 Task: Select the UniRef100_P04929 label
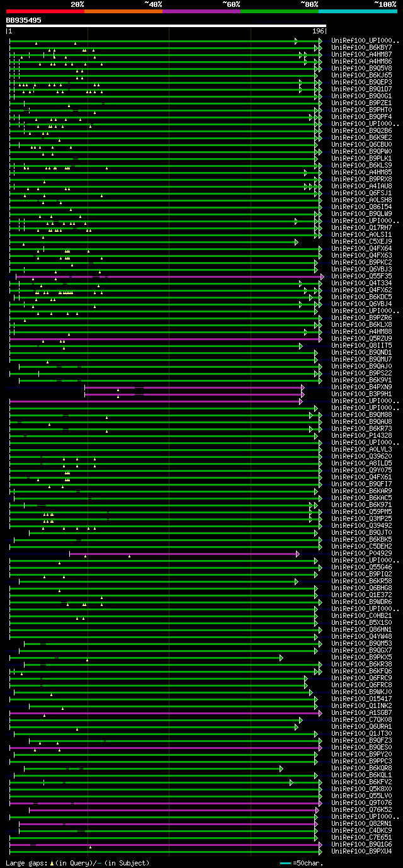coord(361,553)
